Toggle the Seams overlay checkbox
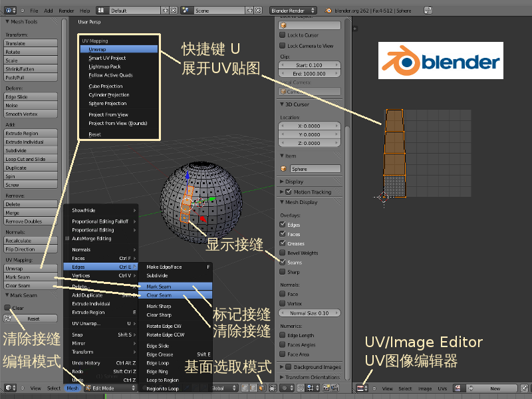 (282, 262)
